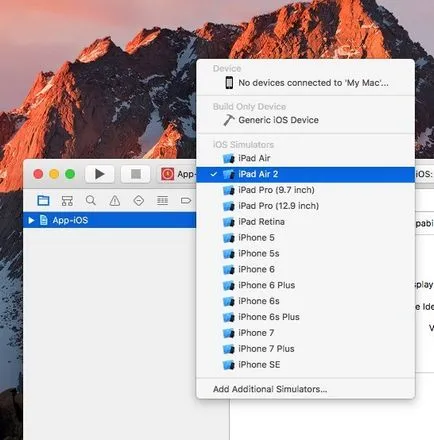The width and height of the screenshot is (434, 440).
Task: Choose the iPhone 6 simulator
Action: (306, 269)
